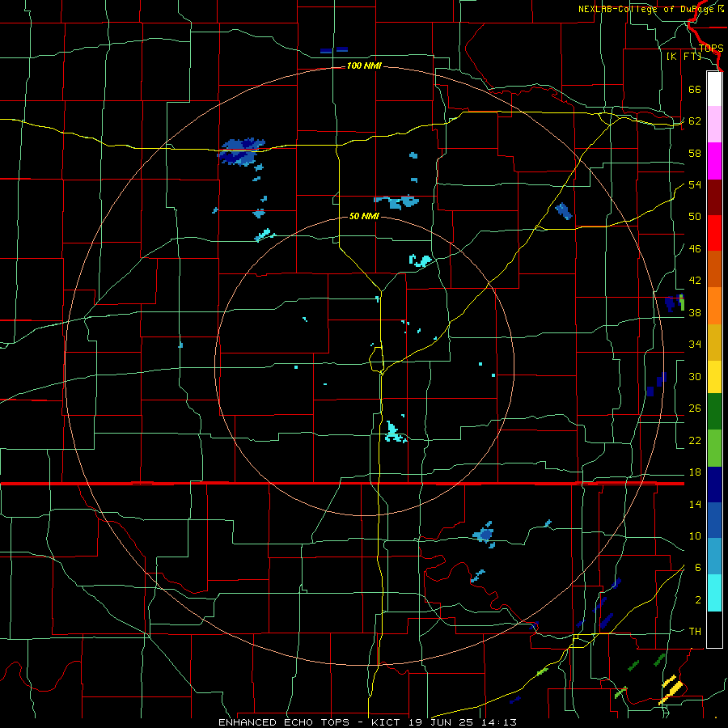Image resolution: width=728 pixels, height=728 pixels.
Task: Click the "TOPS" legend title
Action: pyautogui.click(x=711, y=48)
